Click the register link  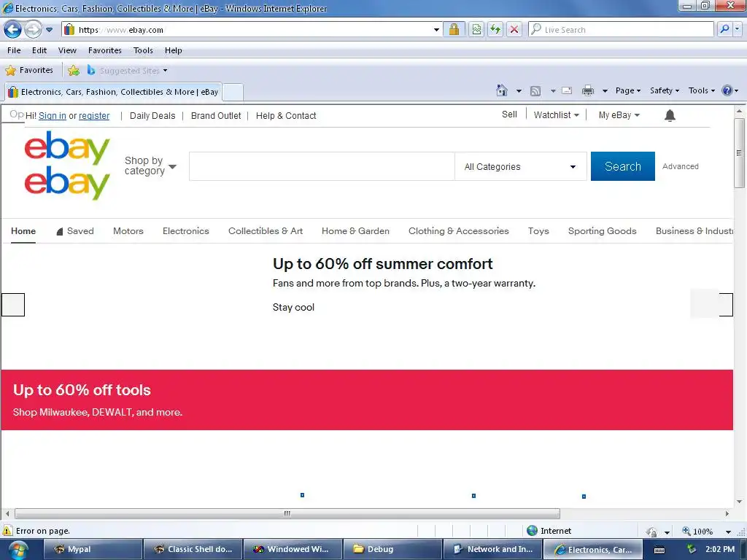pyautogui.click(x=94, y=116)
